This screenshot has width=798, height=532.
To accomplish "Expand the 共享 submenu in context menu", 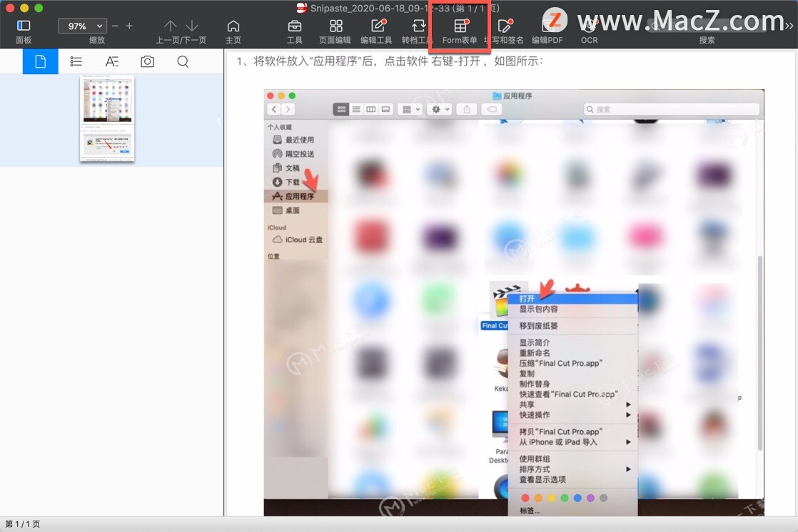I will click(x=573, y=404).
